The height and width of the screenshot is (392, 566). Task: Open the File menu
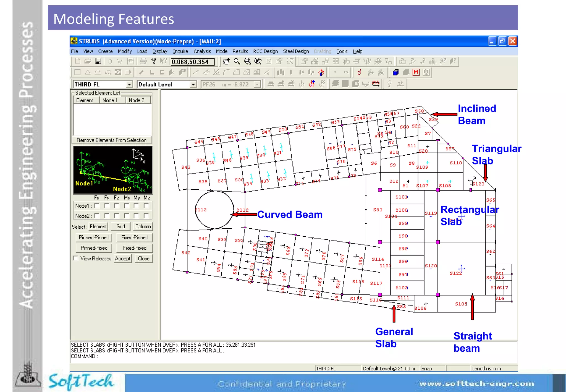click(x=74, y=51)
